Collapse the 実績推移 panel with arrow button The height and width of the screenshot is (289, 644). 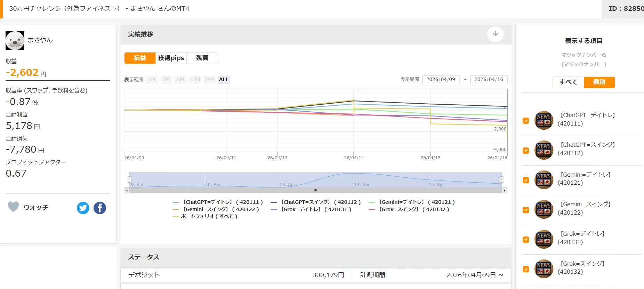click(495, 34)
